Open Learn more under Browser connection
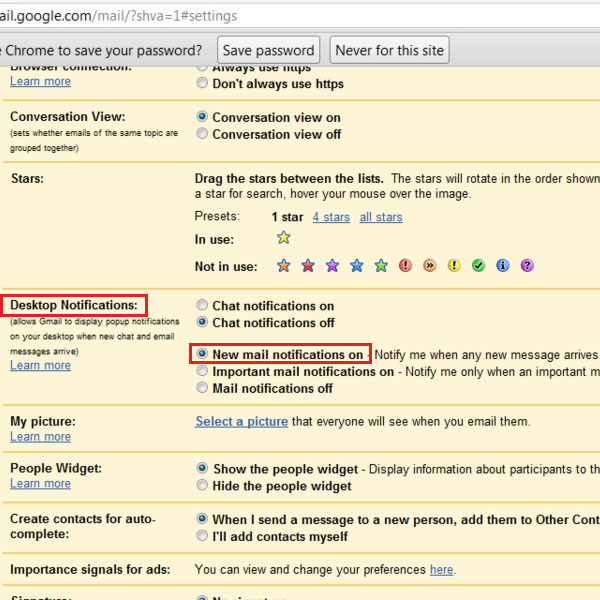This screenshot has height=600, width=600. (x=41, y=82)
